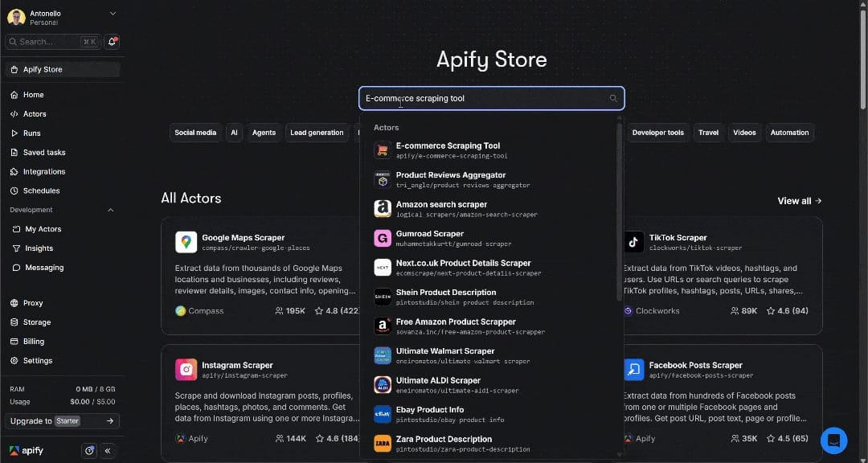868x463 pixels.
Task: Select Travel category chip
Action: coord(709,133)
